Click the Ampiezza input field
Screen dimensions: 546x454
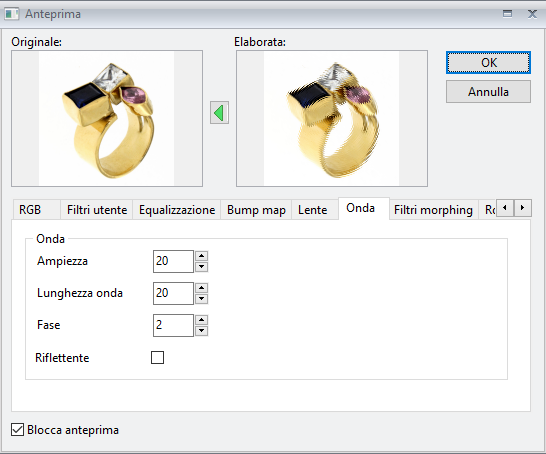[173, 261]
